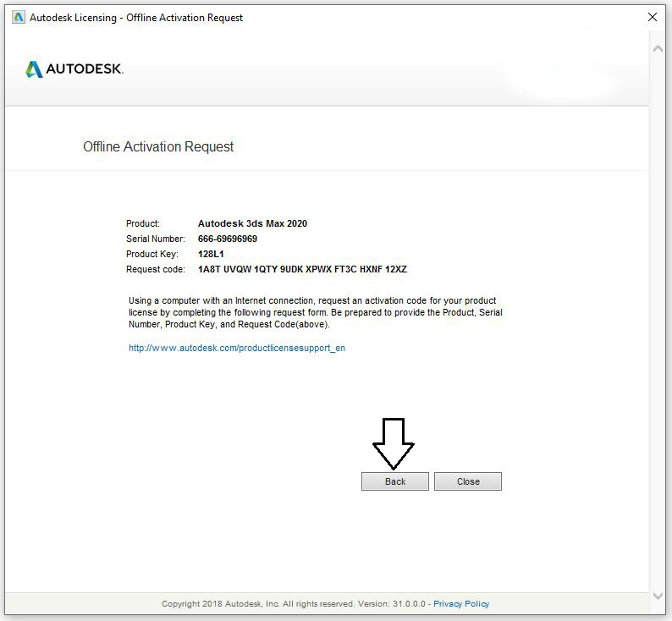Close the Autodesk Licensing window
Viewport: 672px width, 621px height.
[x=653, y=17]
